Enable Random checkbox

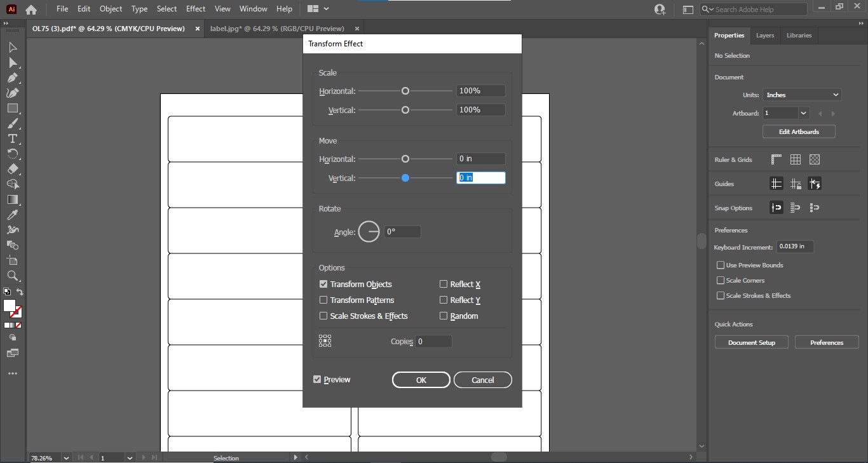(x=444, y=316)
